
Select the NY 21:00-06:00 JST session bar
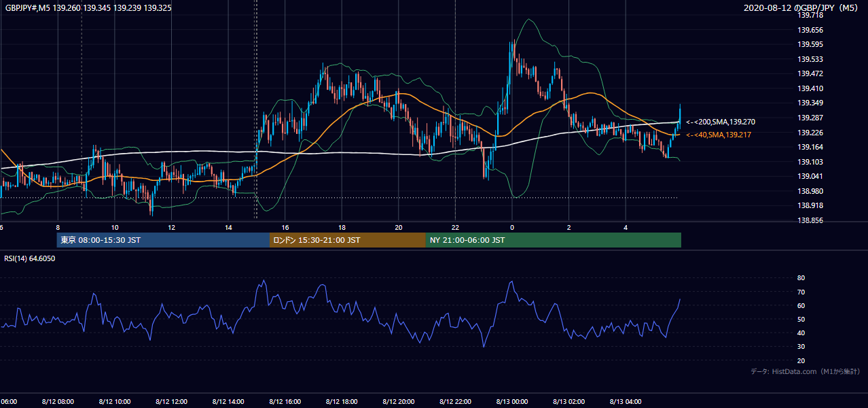pyautogui.click(x=554, y=240)
